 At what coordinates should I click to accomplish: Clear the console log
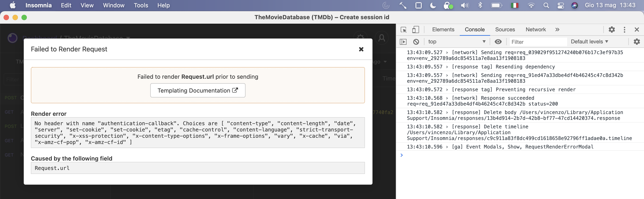tap(416, 42)
